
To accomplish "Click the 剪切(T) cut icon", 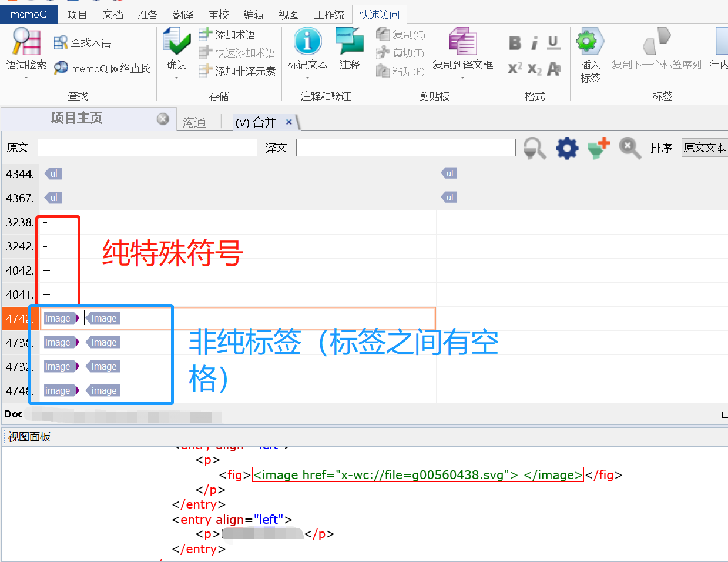I will 383,53.
